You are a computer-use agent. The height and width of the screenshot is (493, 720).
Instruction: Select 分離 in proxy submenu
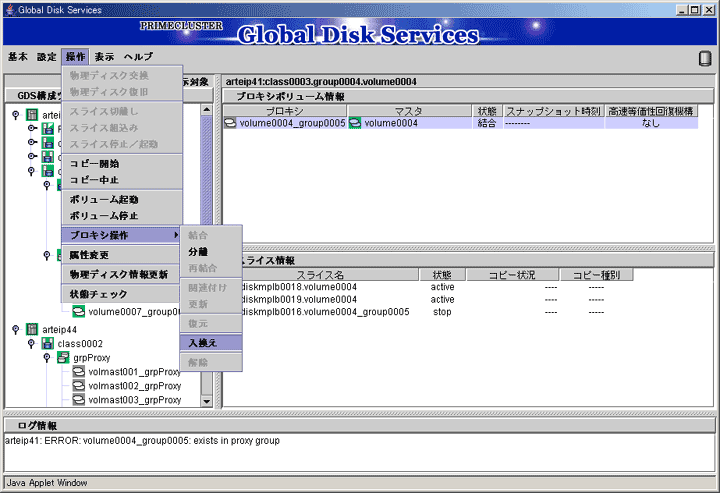(x=211, y=252)
